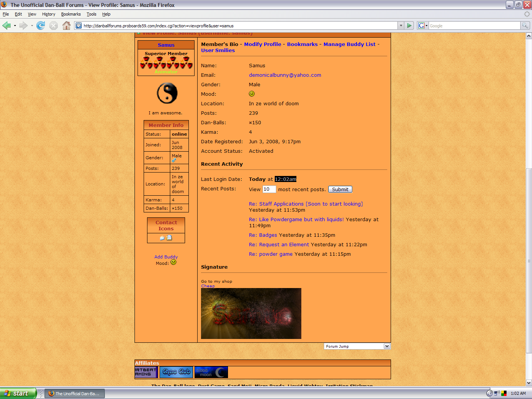532x399 pixels.
Task: Click the sad mood smiley under Add Buddy
Action: coord(174,262)
